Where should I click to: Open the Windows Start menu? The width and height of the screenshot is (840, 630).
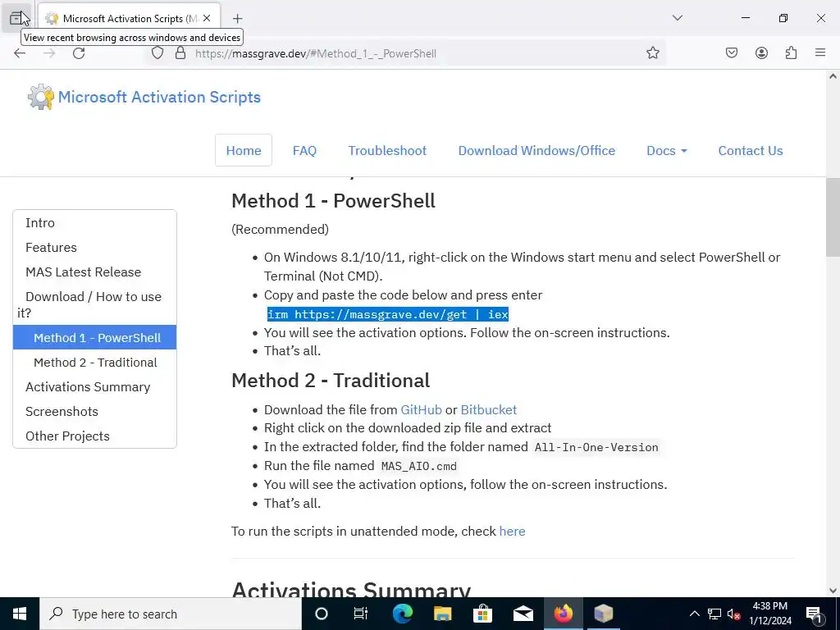click(x=20, y=614)
